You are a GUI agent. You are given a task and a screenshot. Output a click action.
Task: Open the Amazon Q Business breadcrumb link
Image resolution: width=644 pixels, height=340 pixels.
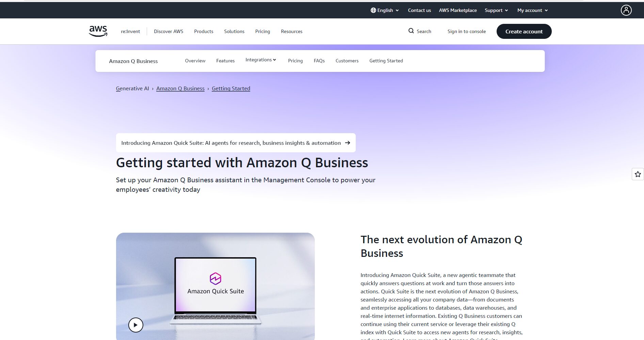click(x=180, y=88)
